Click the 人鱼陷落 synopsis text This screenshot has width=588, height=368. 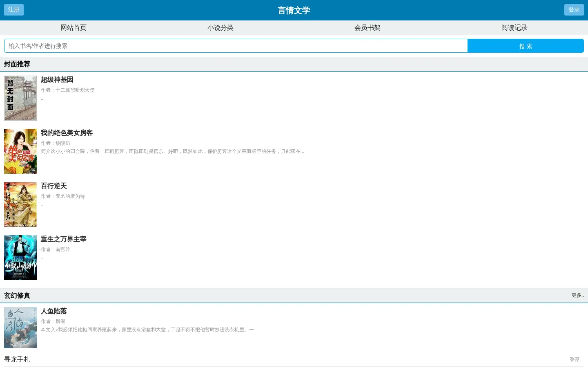point(147,330)
